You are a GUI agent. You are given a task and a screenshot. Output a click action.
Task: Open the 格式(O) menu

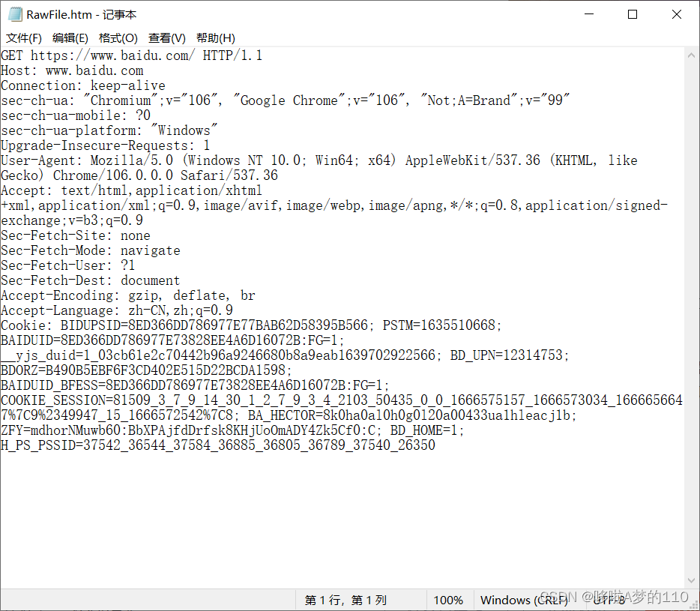tap(118, 38)
